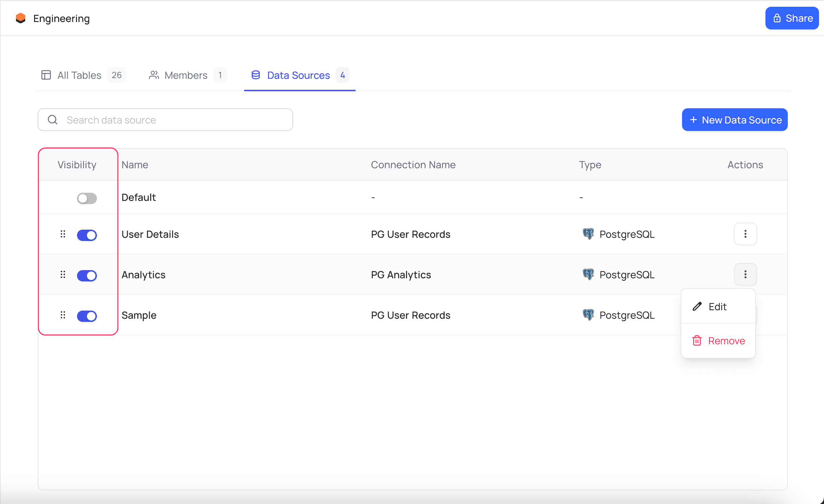Click the search magnifier icon

(x=53, y=120)
